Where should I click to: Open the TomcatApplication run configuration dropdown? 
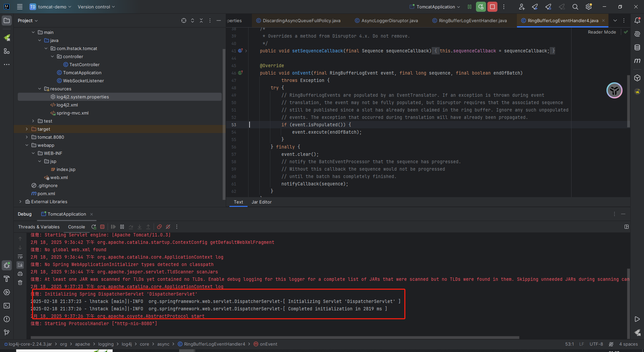[x=435, y=7]
